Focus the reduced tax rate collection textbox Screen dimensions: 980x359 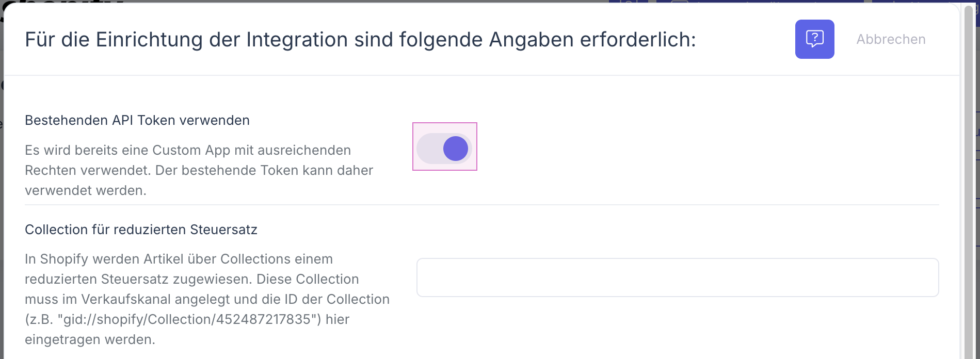coord(677,278)
